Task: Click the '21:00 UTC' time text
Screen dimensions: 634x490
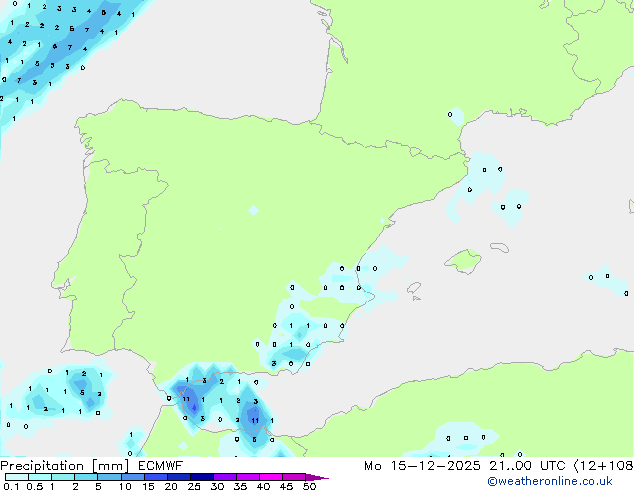Action: click(x=527, y=466)
